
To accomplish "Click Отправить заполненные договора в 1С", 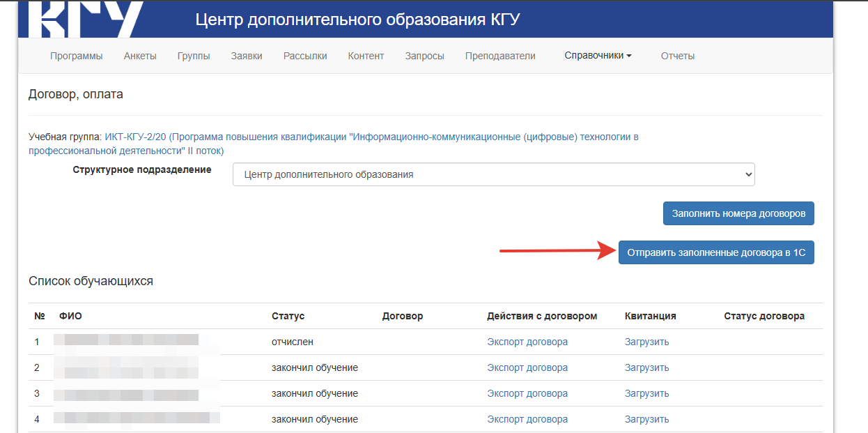I will (x=715, y=252).
